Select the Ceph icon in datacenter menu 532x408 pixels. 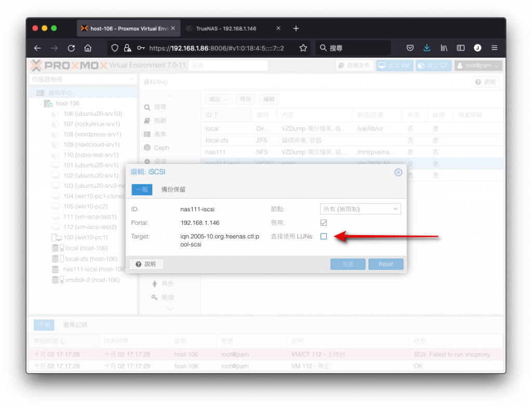click(x=147, y=148)
